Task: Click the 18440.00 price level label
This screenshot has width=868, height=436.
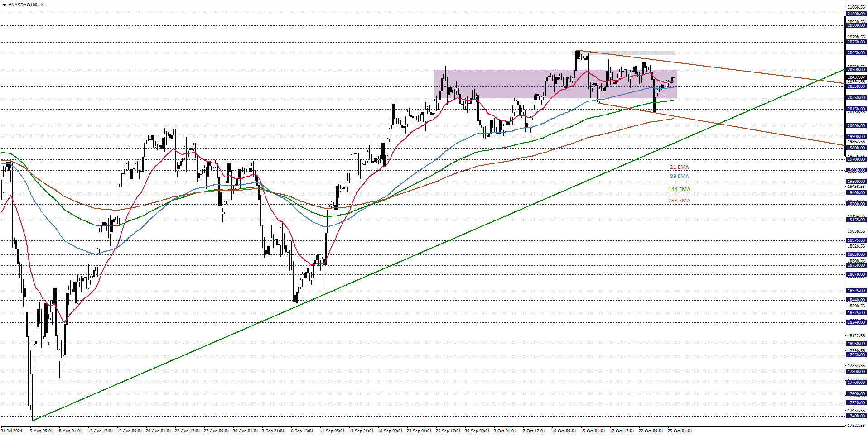Action: click(856, 300)
